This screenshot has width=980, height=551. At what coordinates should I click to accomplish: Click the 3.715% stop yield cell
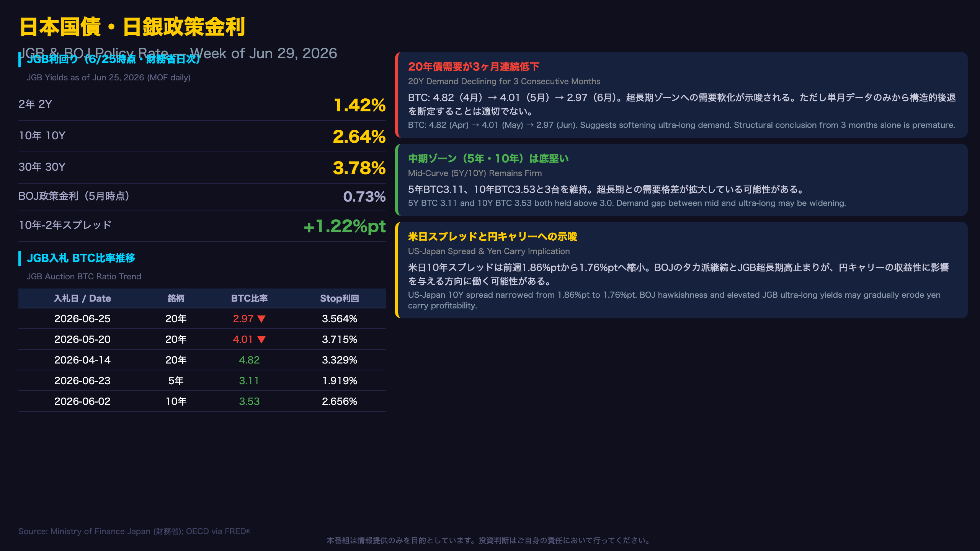click(x=340, y=339)
